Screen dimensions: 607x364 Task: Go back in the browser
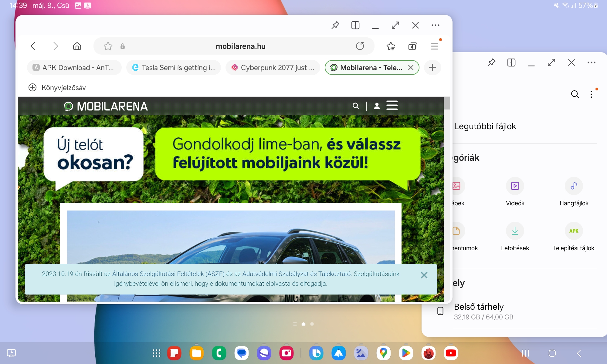point(33,46)
